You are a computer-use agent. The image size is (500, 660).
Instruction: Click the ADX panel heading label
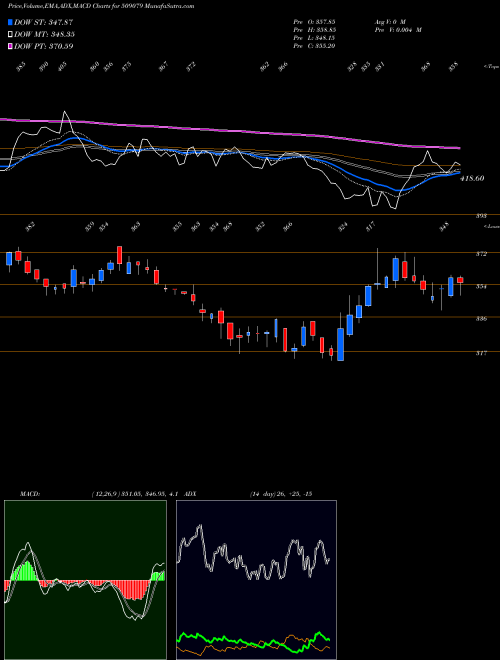(x=190, y=494)
